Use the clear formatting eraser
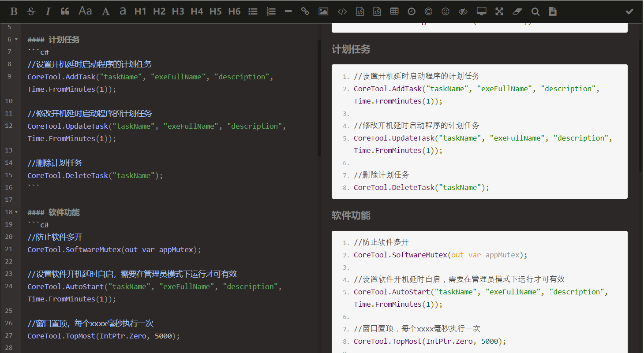This screenshot has height=353, width=644. [517, 11]
